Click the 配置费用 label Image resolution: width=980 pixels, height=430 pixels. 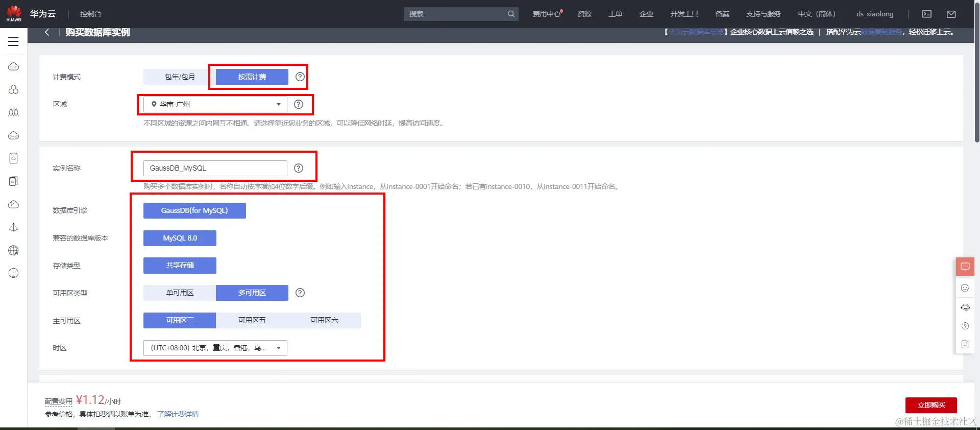coord(59,401)
